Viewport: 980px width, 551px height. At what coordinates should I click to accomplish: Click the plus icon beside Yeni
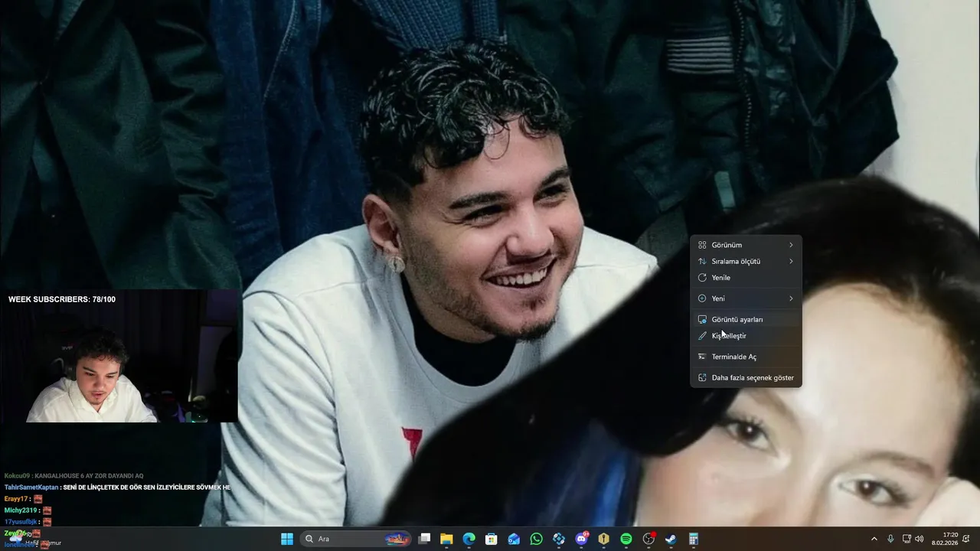coord(702,298)
